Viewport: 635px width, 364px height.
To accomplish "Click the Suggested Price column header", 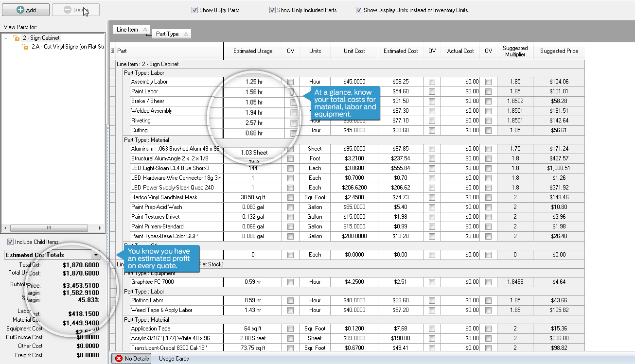I will (x=559, y=51).
